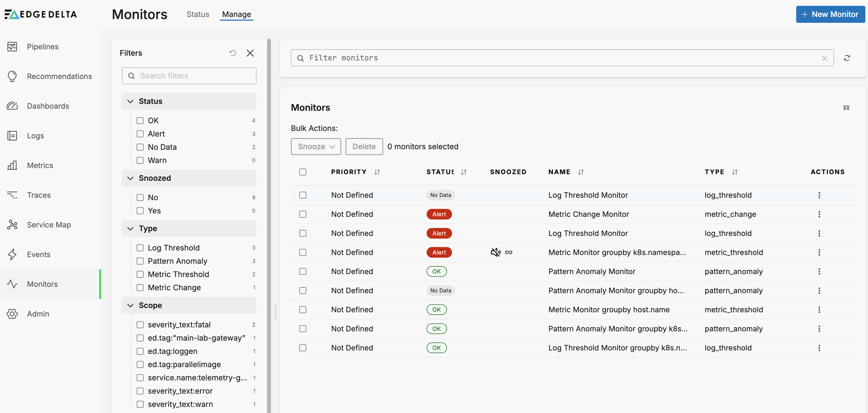The image size is (868, 413).
Task: Switch to the Status tab
Action: [198, 14]
